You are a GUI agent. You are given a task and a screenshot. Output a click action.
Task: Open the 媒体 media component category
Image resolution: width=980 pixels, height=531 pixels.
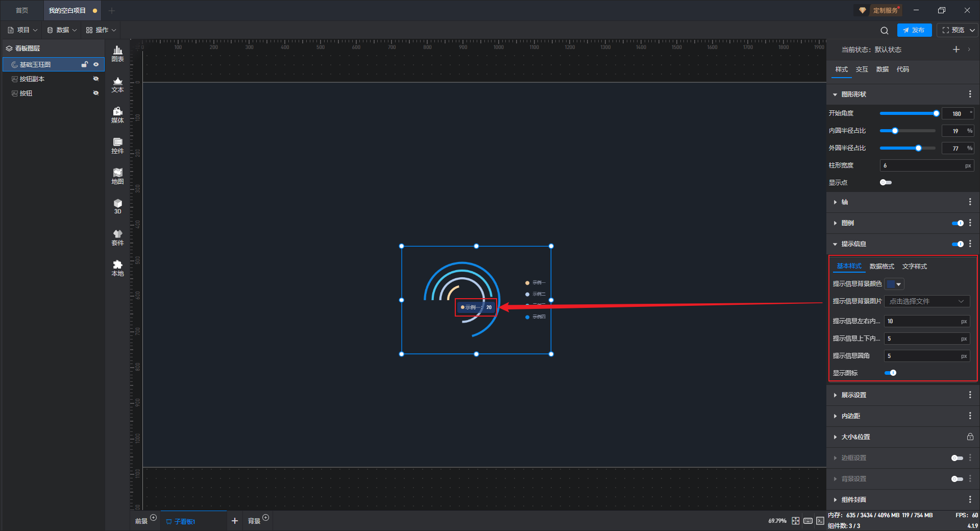pos(117,115)
